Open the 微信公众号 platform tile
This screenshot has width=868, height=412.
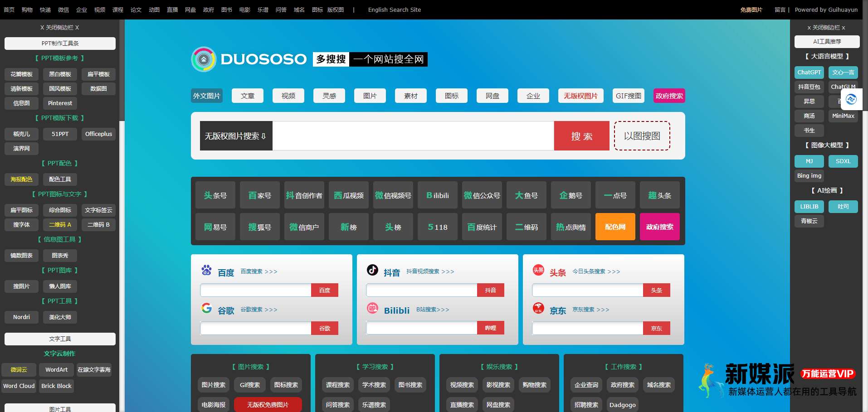tap(482, 195)
